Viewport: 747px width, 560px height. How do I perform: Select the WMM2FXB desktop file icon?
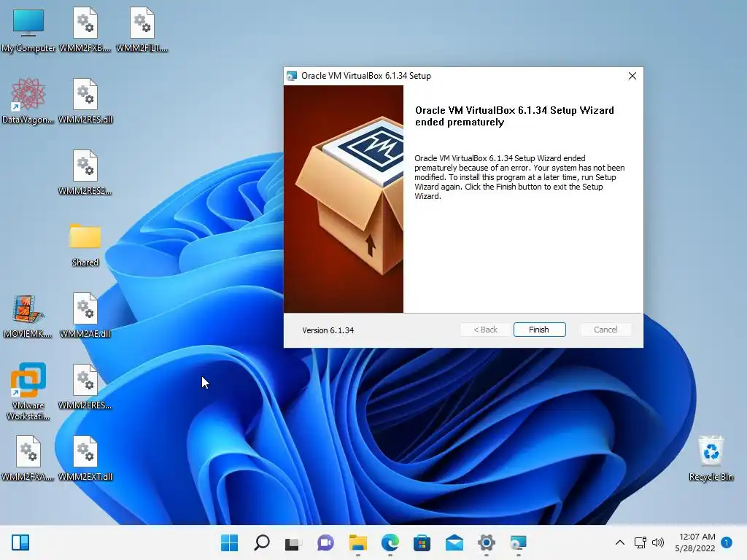coord(85,30)
